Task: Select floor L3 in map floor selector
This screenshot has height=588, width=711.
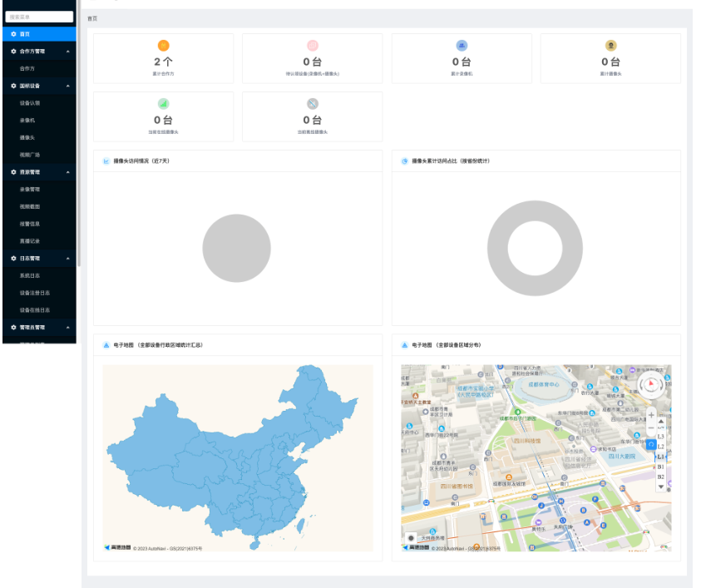Action: [x=661, y=436]
